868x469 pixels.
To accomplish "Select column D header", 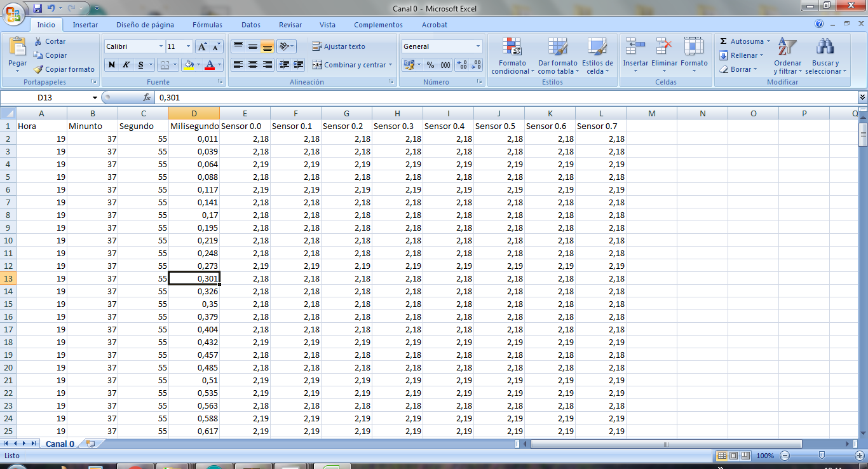I will pyautogui.click(x=194, y=113).
